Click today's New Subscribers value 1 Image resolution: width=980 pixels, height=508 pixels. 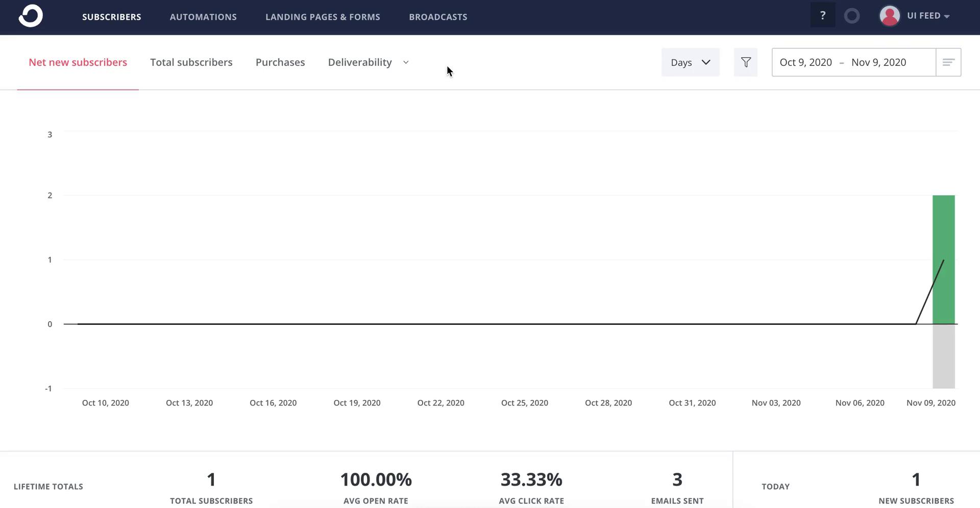[x=916, y=479]
